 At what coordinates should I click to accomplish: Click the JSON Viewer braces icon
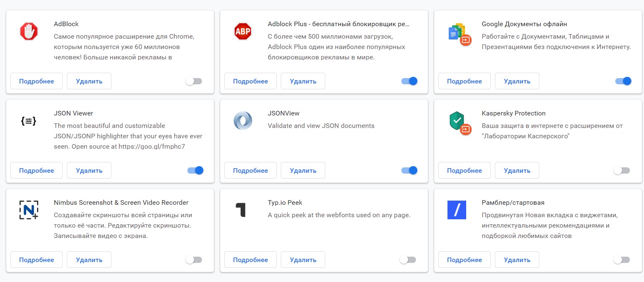pyautogui.click(x=29, y=121)
